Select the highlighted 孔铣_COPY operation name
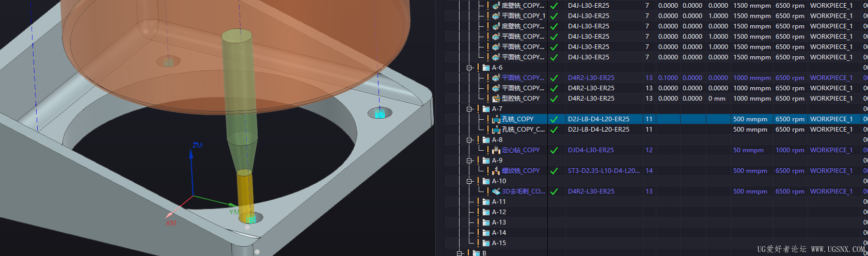 pos(518,119)
